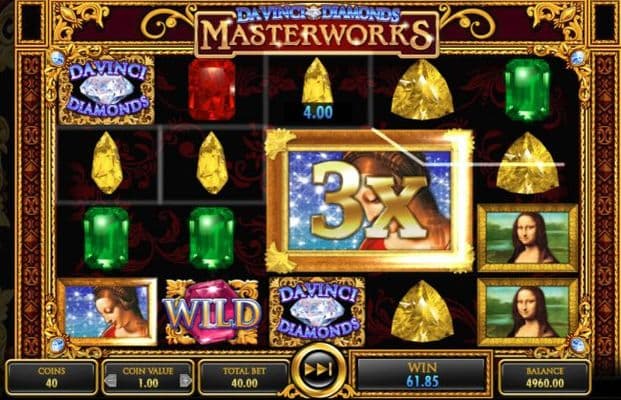Click the upper Mona Lisa painting
The image size is (621, 400).
[x=528, y=238]
